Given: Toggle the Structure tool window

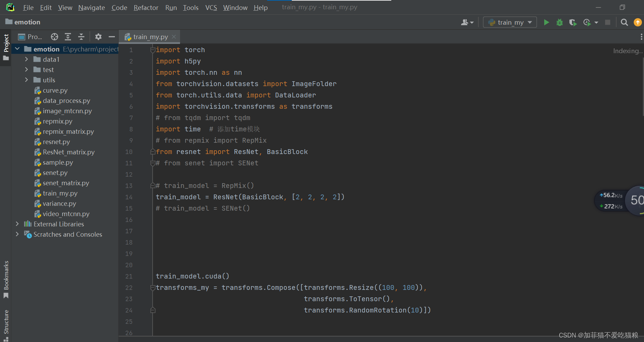Looking at the screenshot, I should tap(6, 322).
